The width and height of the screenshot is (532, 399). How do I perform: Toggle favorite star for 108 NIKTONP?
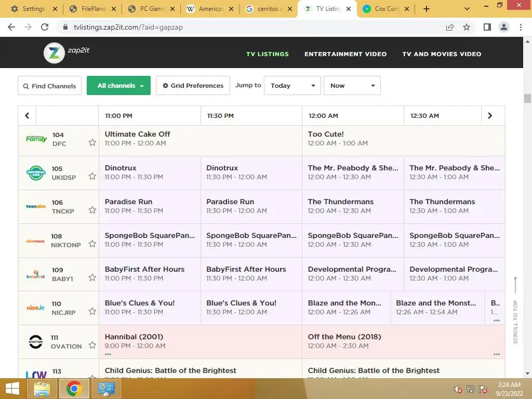92,244
